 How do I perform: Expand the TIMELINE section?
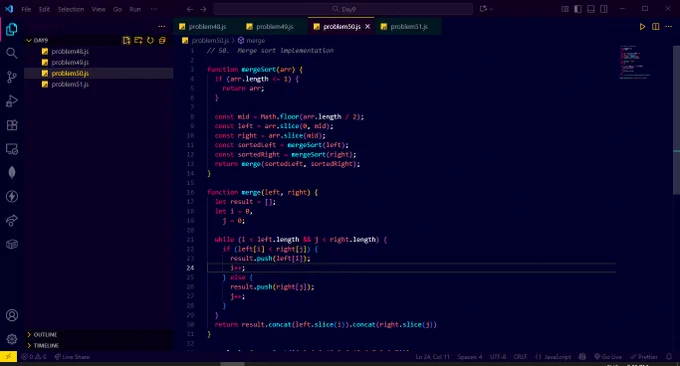click(x=99, y=346)
